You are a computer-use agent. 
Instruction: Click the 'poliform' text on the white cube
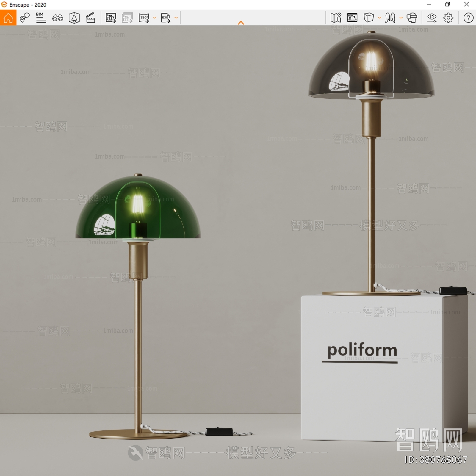(x=362, y=350)
